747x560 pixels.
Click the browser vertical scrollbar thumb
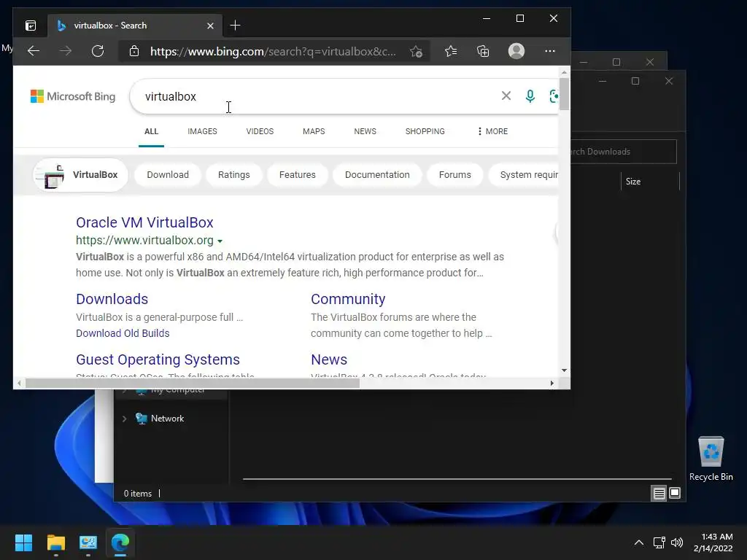[564, 94]
